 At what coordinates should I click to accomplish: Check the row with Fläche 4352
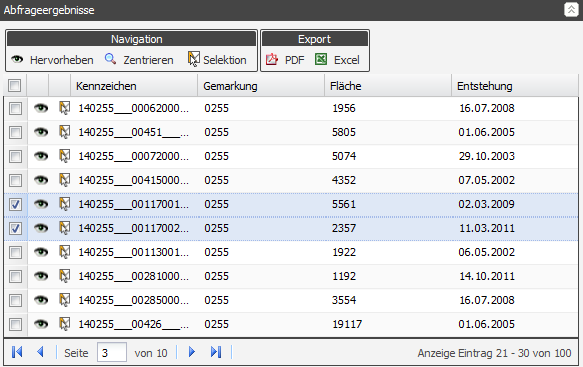[x=15, y=181]
